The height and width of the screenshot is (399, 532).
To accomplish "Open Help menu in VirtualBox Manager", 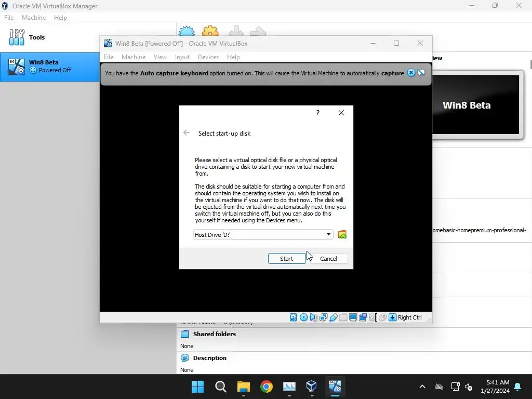I will pos(60,18).
